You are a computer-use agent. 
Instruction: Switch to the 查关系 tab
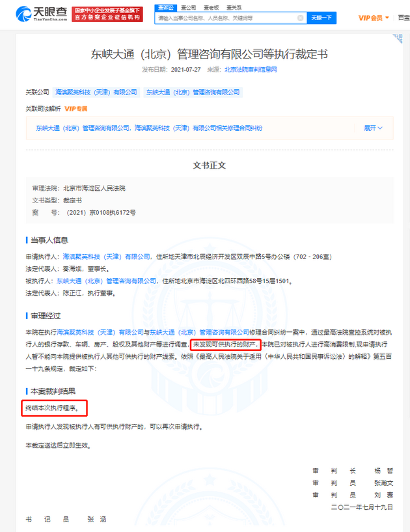pyautogui.click(x=234, y=7)
